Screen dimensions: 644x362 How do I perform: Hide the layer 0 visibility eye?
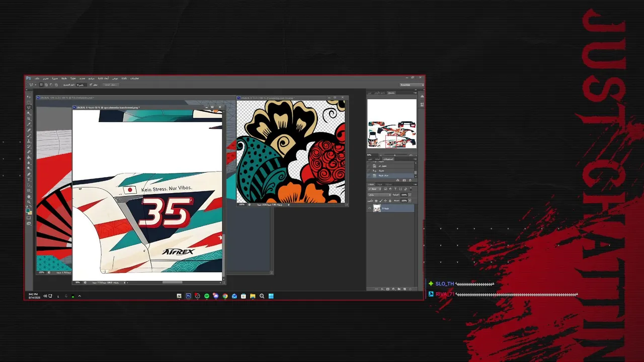point(370,208)
